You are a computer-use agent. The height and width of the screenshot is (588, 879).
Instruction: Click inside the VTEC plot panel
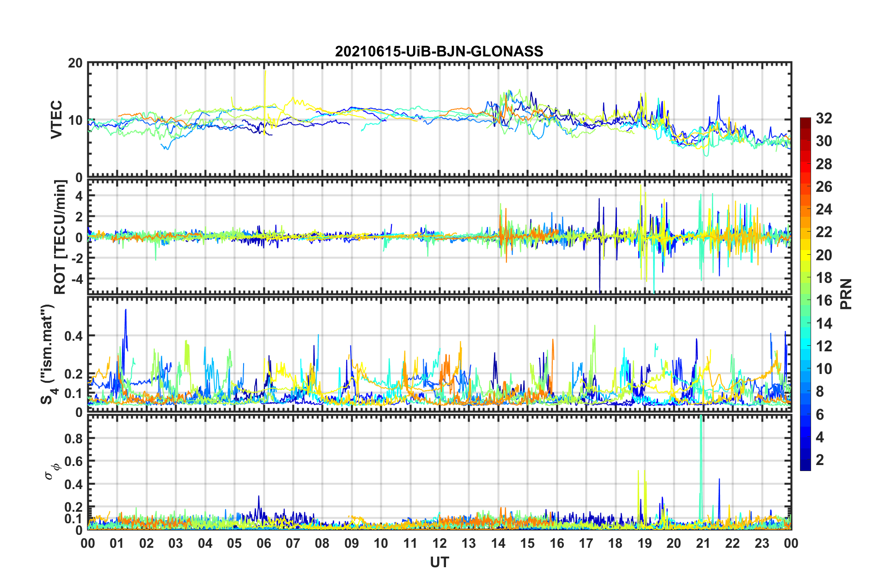click(439, 120)
